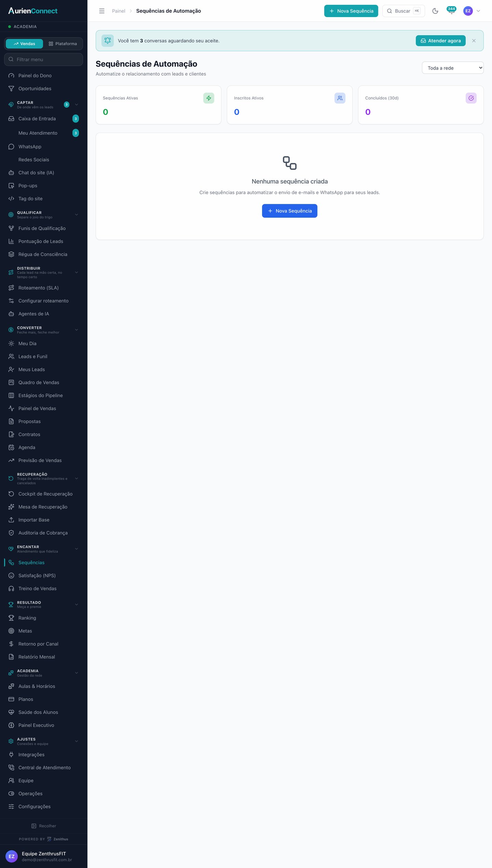This screenshot has height=868, width=492.
Task: Open the Toda a rede dropdown
Action: (x=453, y=68)
